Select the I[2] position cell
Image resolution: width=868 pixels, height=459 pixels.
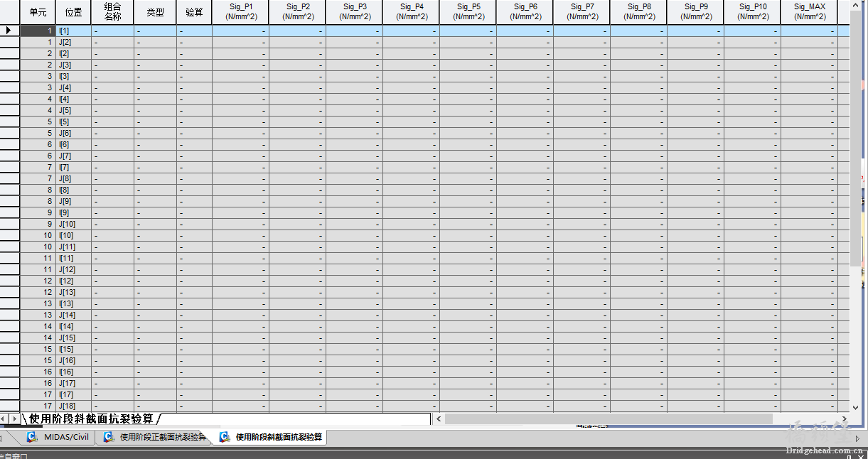pyautogui.click(x=73, y=53)
